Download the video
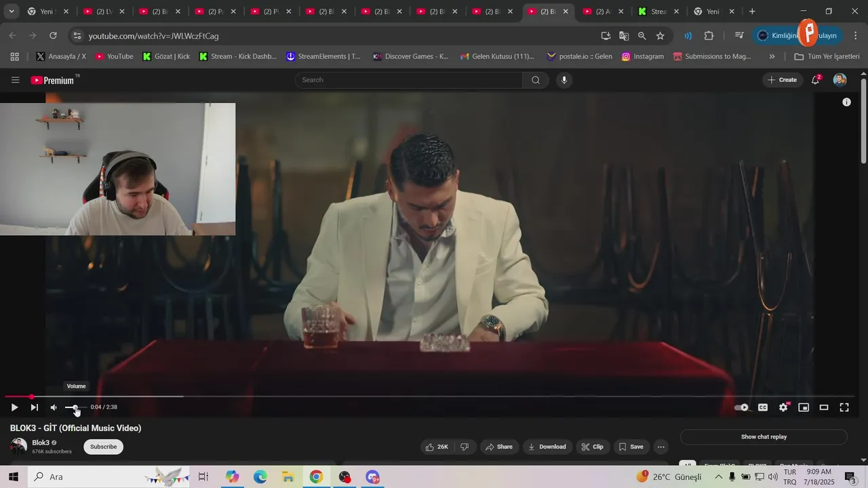 point(547,447)
